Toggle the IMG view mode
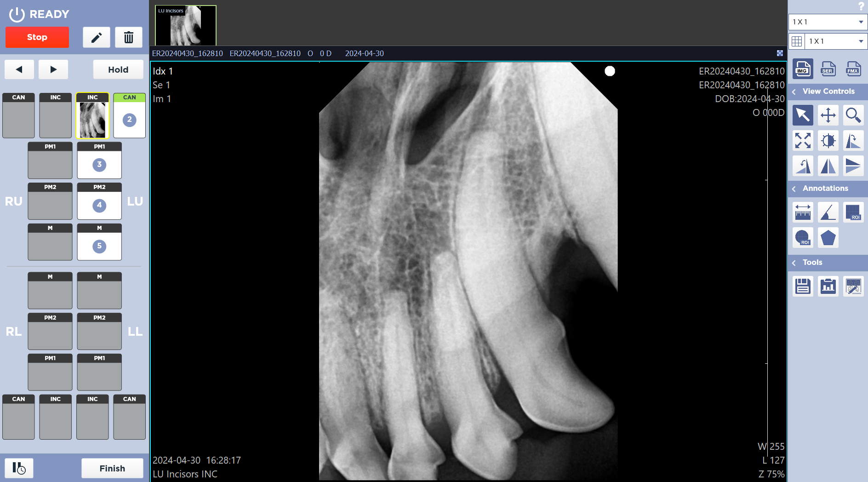This screenshot has width=868, height=482. coord(803,69)
